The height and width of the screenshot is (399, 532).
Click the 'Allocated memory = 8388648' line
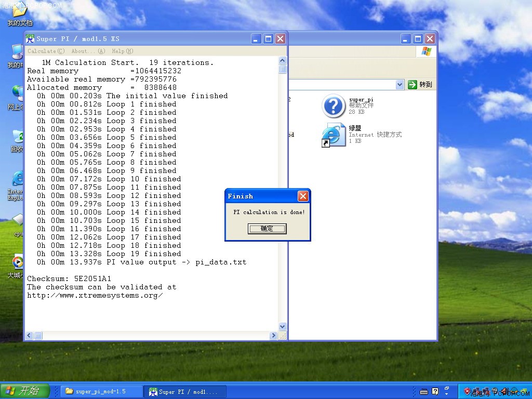102,87
